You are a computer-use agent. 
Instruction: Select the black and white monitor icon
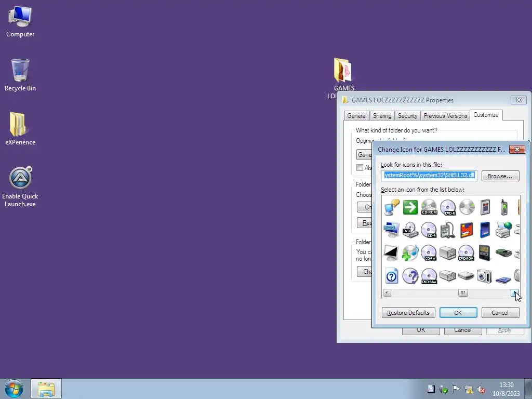pos(391,253)
